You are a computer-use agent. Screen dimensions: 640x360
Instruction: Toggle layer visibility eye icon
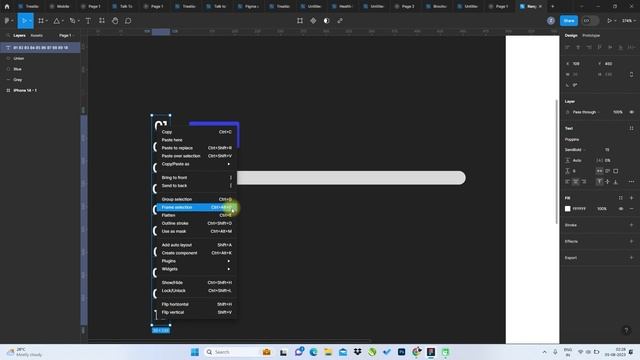631,112
